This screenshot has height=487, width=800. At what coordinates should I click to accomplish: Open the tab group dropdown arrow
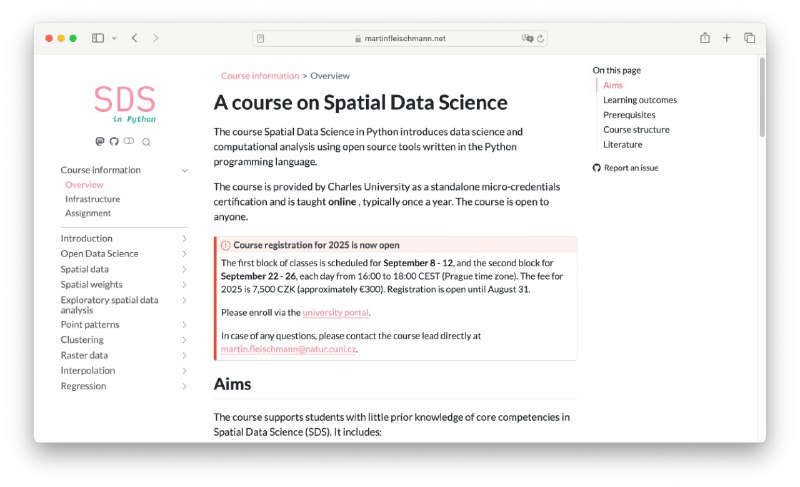(114, 38)
